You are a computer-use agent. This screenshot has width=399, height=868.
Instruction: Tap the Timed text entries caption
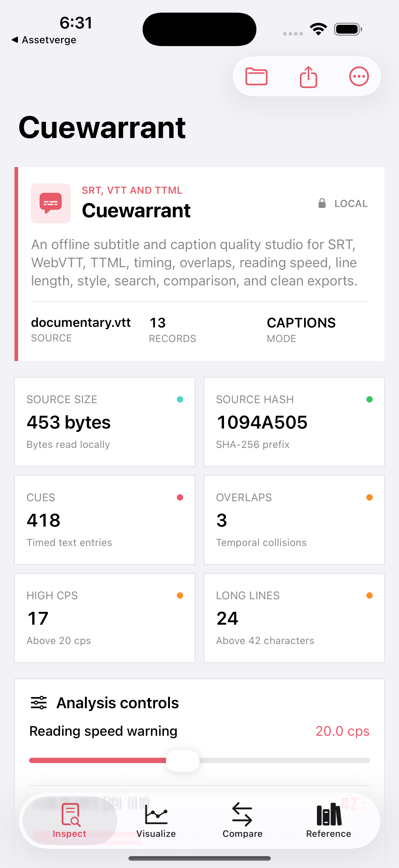click(x=69, y=542)
